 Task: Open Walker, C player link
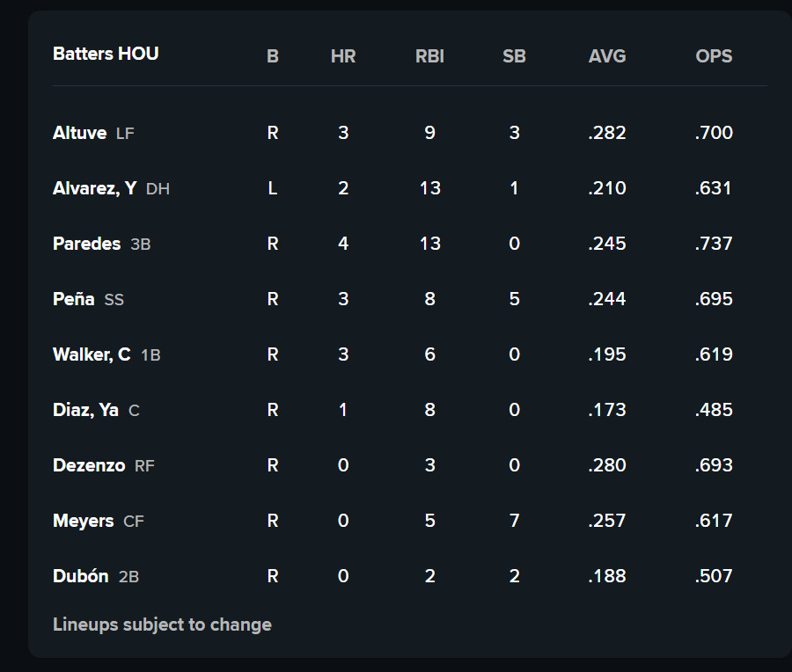coord(92,354)
